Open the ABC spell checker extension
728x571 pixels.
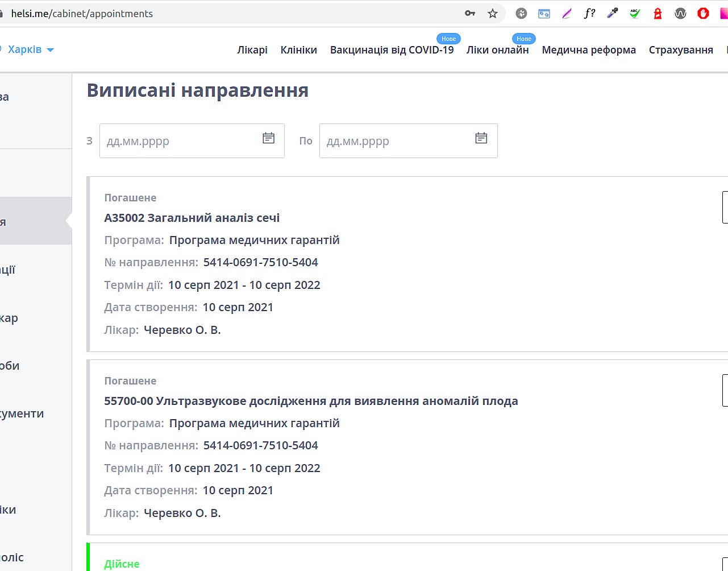635,14
